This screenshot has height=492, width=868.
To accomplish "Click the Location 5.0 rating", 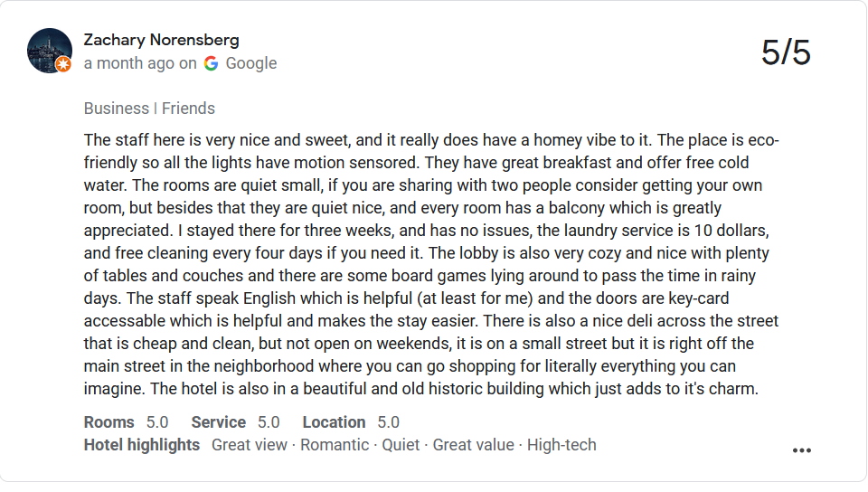I will point(350,422).
